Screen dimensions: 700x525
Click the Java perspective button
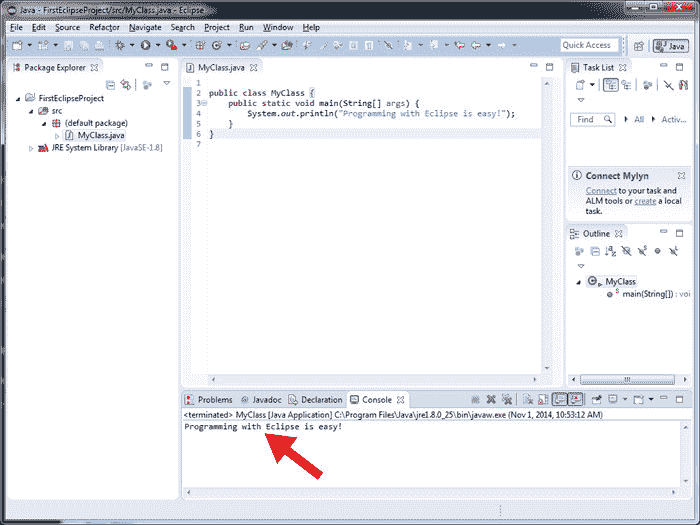coord(671,46)
